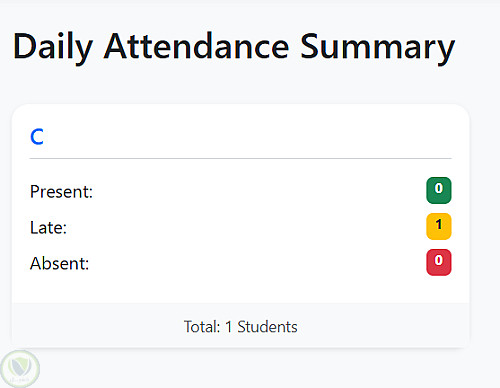
Task: Click the gray card footer area
Action: [241, 325]
